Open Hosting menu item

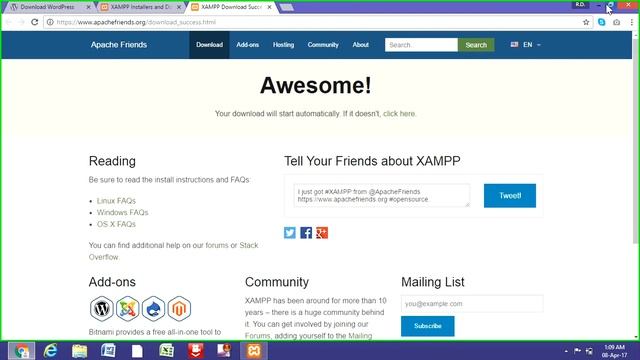pos(283,45)
